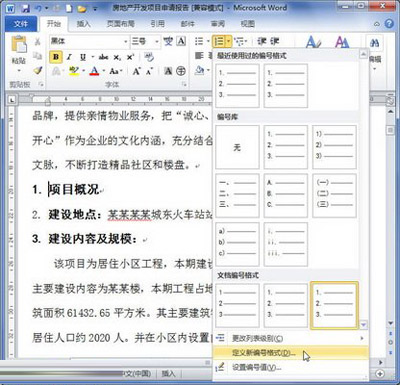Expand the font color dropdown arrow

point(104,71)
